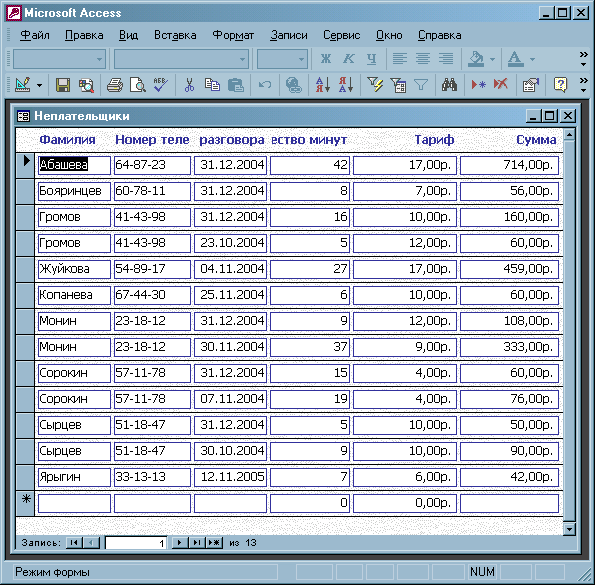Go to next record navigation button

point(180,543)
